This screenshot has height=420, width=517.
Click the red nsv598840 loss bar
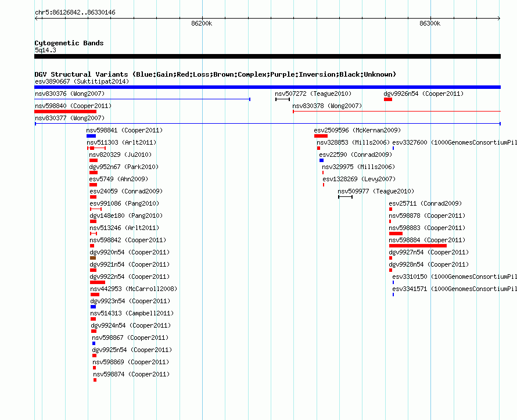(65, 112)
